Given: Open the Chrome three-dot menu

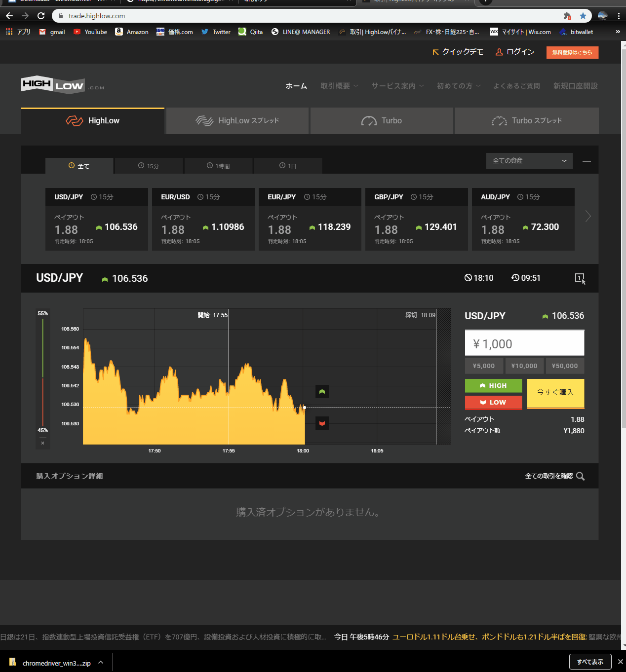Looking at the screenshot, I should coord(619,16).
